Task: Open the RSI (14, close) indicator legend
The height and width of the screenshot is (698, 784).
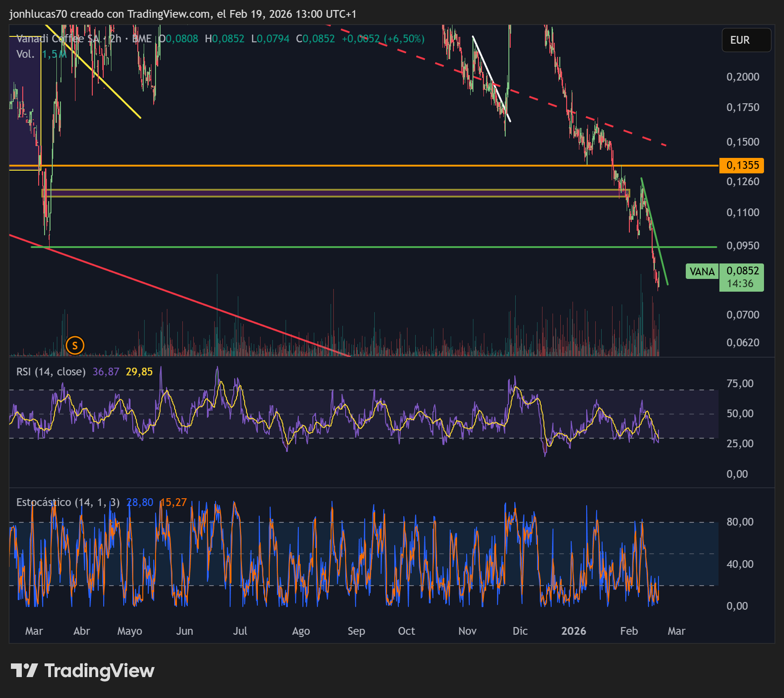Action: pos(51,372)
